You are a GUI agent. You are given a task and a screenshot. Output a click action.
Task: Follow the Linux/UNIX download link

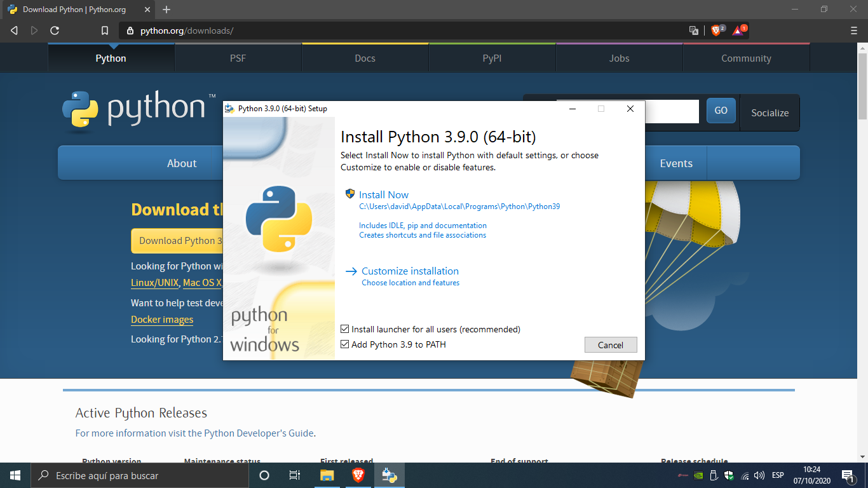click(155, 283)
